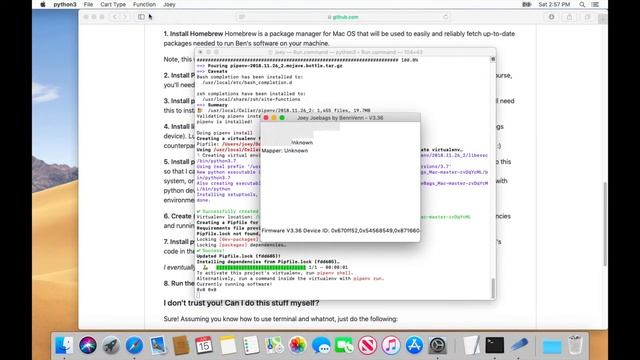Click the battery status in menu bar
Screen dimensions: 640x360
[x=527, y=4]
